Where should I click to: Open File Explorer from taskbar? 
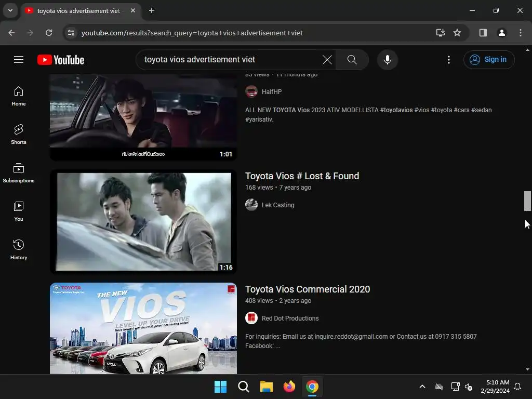[267, 387]
